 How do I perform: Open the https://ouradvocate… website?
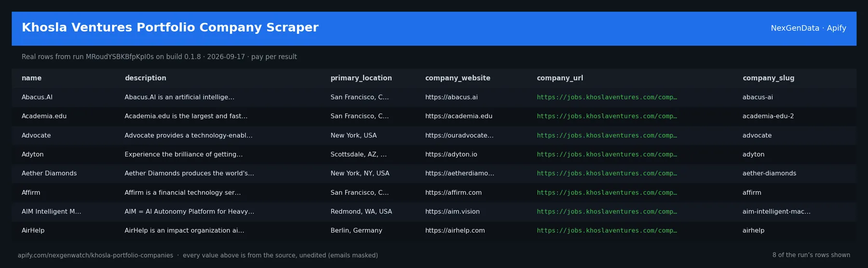point(460,135)
